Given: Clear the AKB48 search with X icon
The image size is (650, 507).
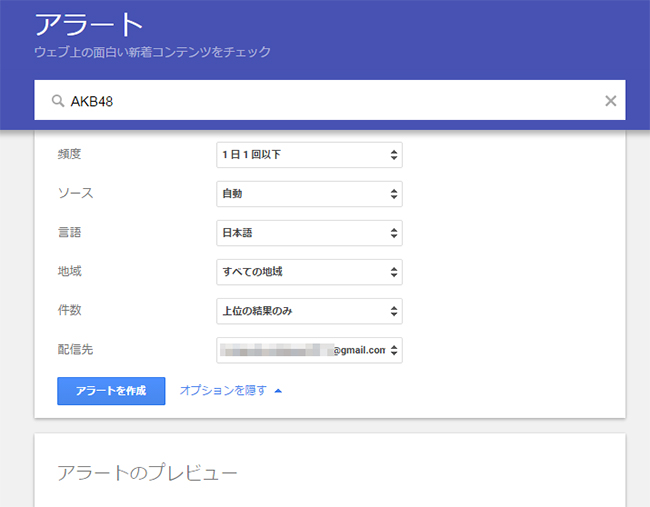Looking at the screenshot, I should pyautogui.click(x=610, y=101).
